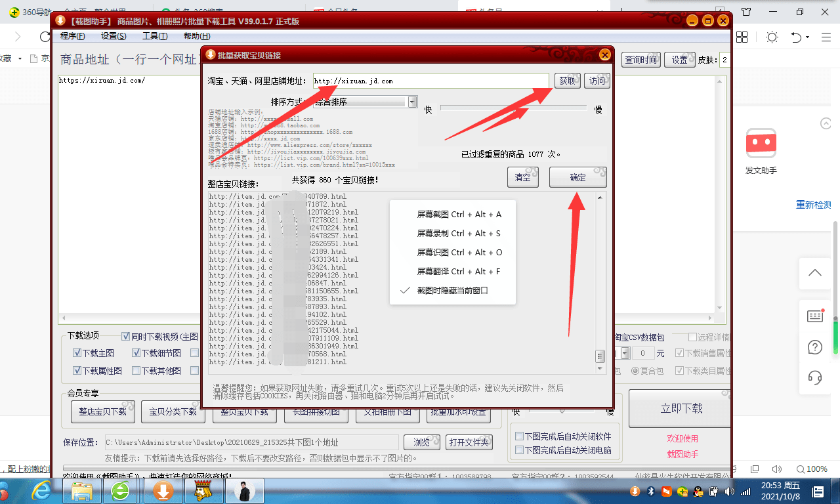The height and width of the screenshot is (504, 840).
Task: Open Internet Explorer in taskbar
Action: tap(43, 490)
